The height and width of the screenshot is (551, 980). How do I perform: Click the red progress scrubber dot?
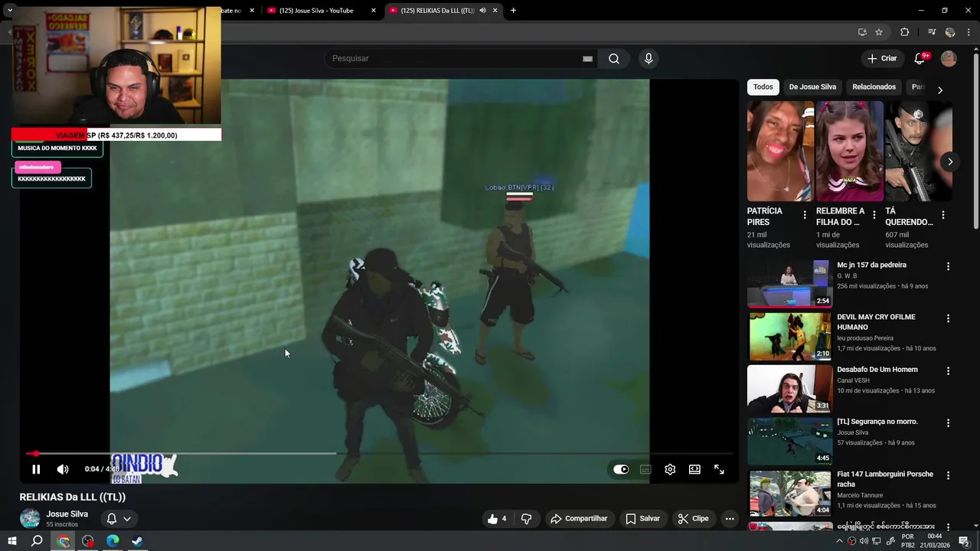[35, 454]
